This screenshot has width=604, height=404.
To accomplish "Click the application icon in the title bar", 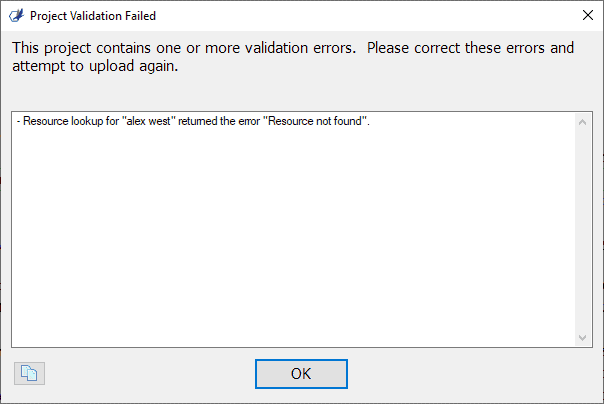I will point(16,16).
